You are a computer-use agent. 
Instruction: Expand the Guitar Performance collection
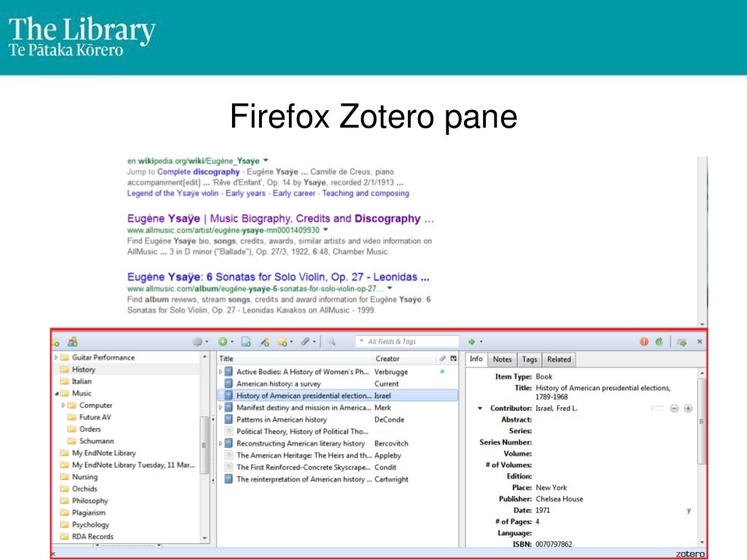coord(56,357)
